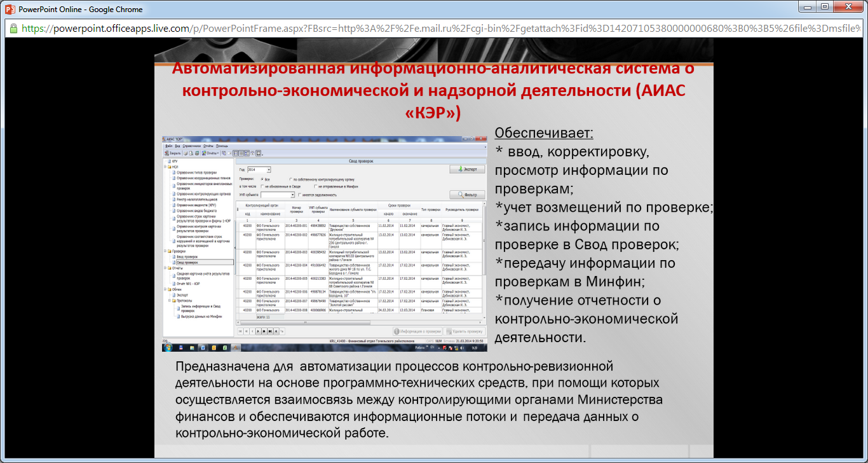Collapse the НСИ folder in the tree
The image size is (868, 463).
[x=165, y=167]
